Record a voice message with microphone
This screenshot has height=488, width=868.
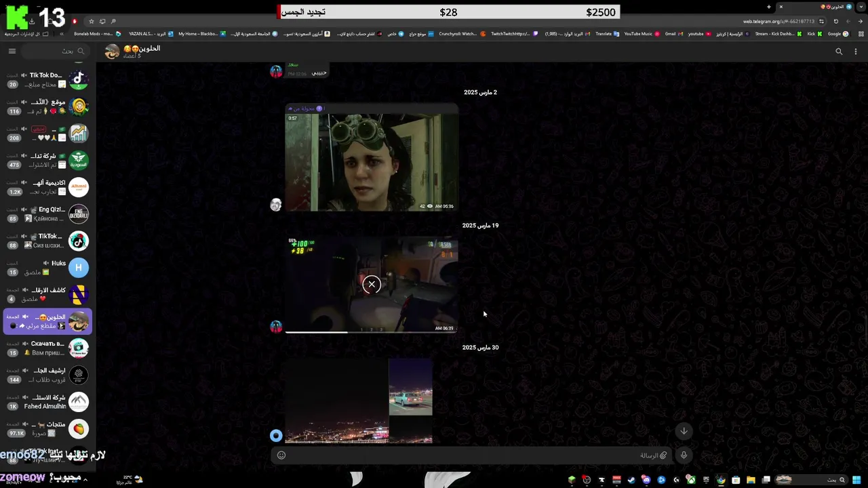coord(684,455)
